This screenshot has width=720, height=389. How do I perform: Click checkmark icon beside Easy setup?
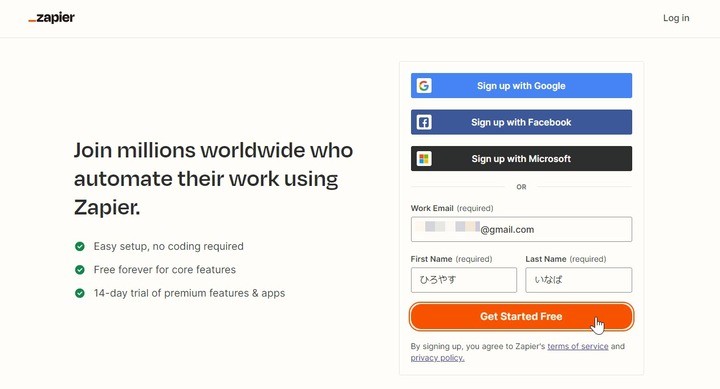[80, 246]
